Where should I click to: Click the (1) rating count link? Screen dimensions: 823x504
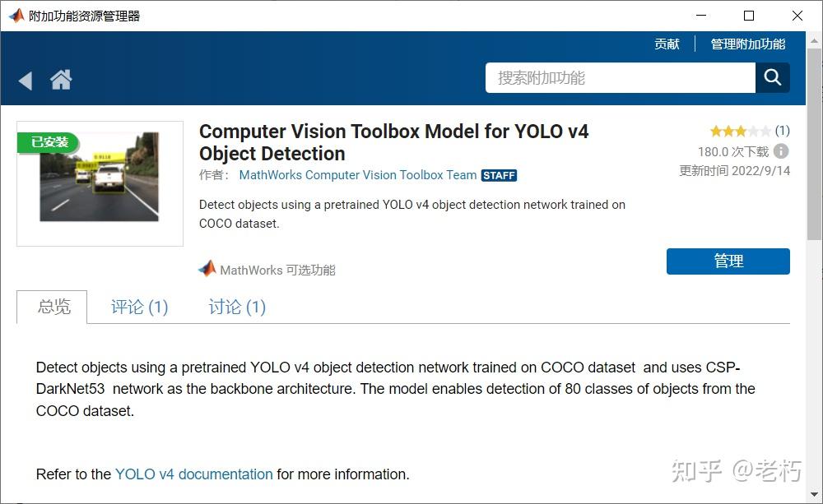(782, 131)
